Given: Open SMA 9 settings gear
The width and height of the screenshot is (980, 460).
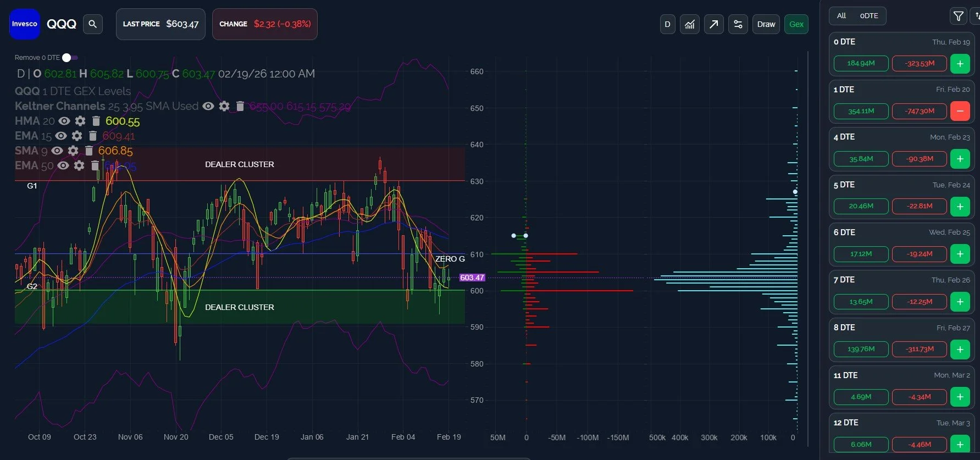Looking at the screenshot, I should click(73, 151).
